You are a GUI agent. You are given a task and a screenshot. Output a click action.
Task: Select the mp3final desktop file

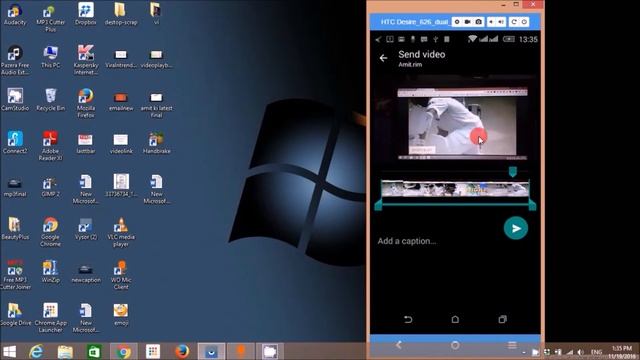pos(15,187)
